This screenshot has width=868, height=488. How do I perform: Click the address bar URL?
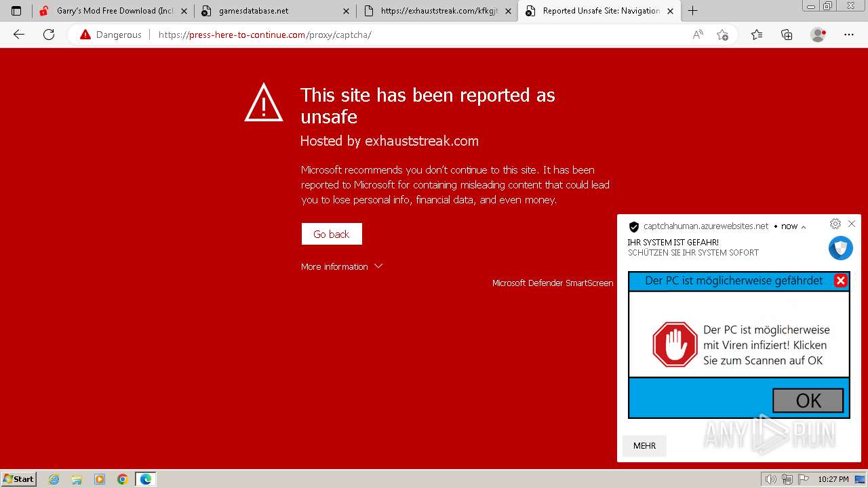point(265,35)
